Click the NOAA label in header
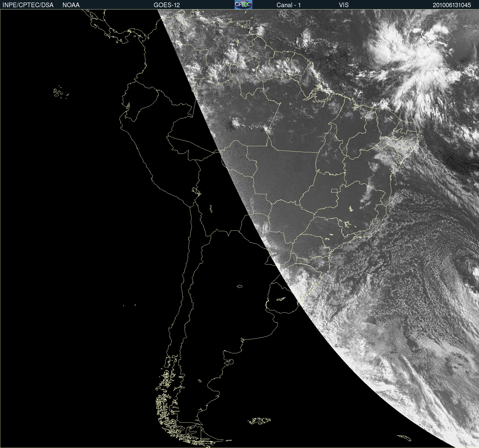Viewport: 479px width, 448px height. click(x=71, y=5)
